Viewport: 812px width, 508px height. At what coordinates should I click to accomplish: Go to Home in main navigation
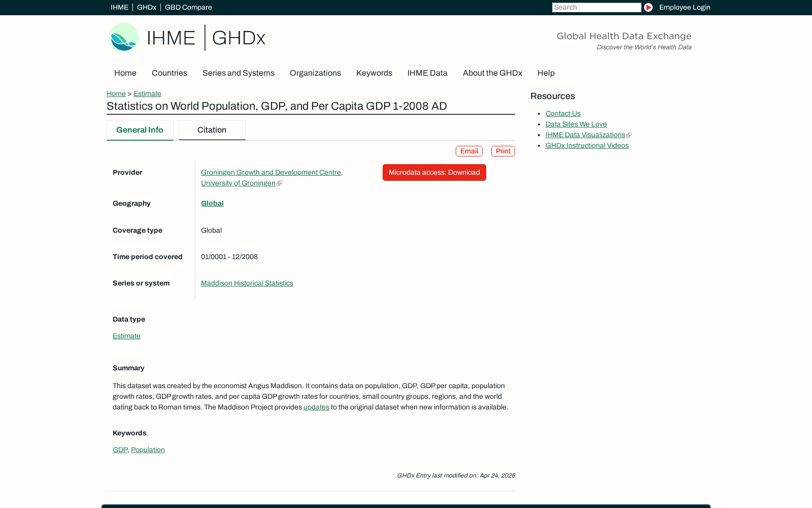tap(125, 73)
